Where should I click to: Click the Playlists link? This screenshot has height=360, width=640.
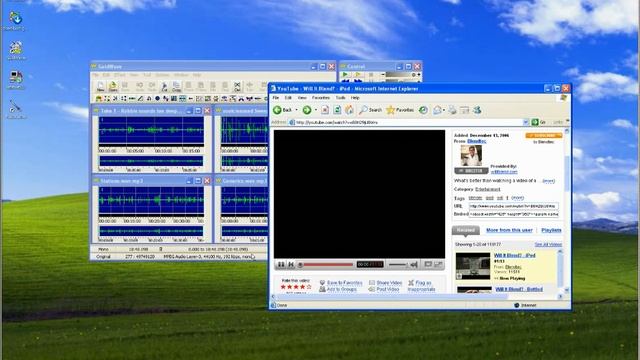(x=551, y=230)
